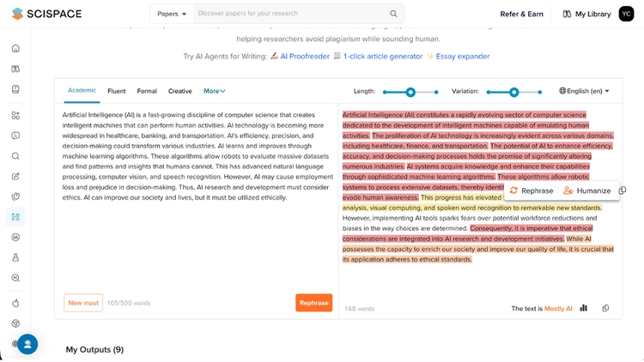Expand the More modes dropdown
Image resolution: width=644 pixels, height=362 pixels.
pos(215,91)
